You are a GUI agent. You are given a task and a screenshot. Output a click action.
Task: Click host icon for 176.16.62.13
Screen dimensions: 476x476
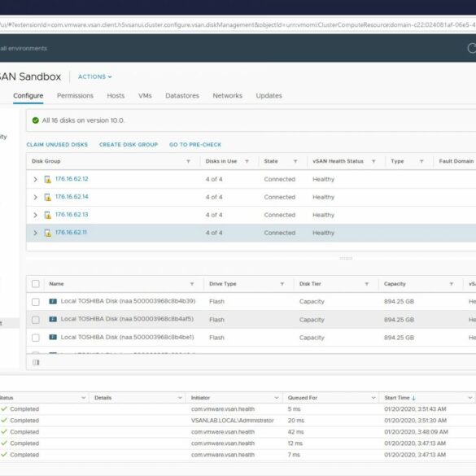[48, 216]
